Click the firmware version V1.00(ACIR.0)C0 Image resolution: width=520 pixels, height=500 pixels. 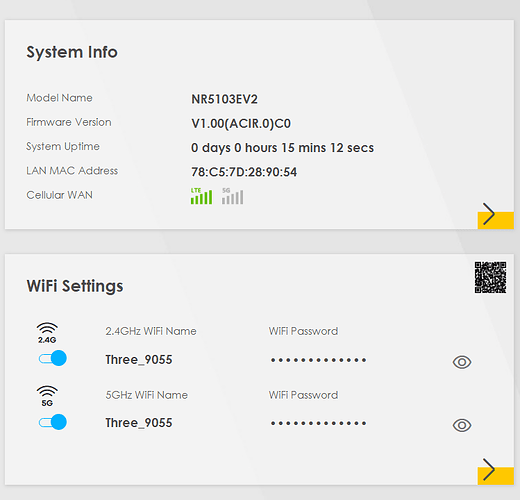[x=241, y=124]
